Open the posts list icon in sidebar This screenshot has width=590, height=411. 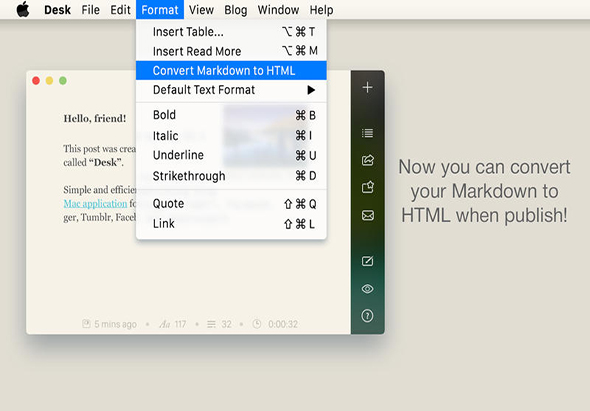tap(367, 133)
